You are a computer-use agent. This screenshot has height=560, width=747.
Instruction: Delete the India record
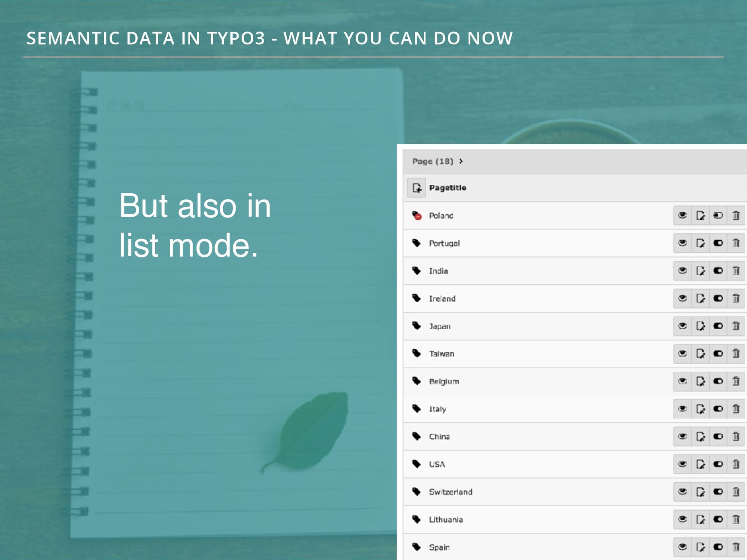tap(736, 271)
